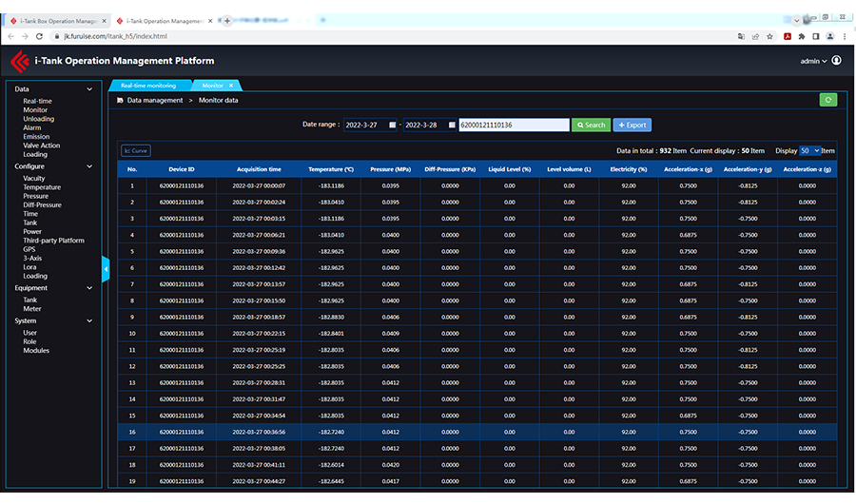Screen dimensions: 856x504
Task: Open the admin user dropdown
Action: pyautogui.click(x=813, y=61)
